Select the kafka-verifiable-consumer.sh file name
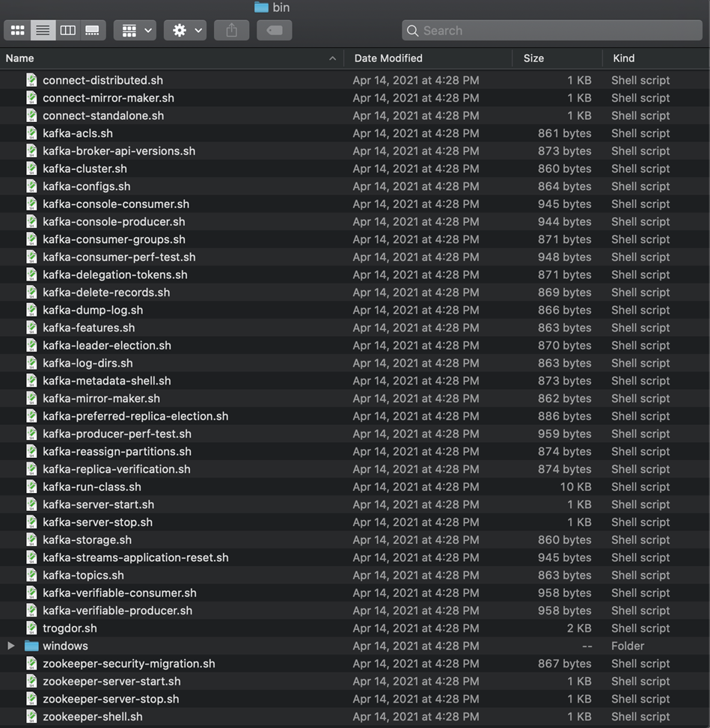 (120, 593)
